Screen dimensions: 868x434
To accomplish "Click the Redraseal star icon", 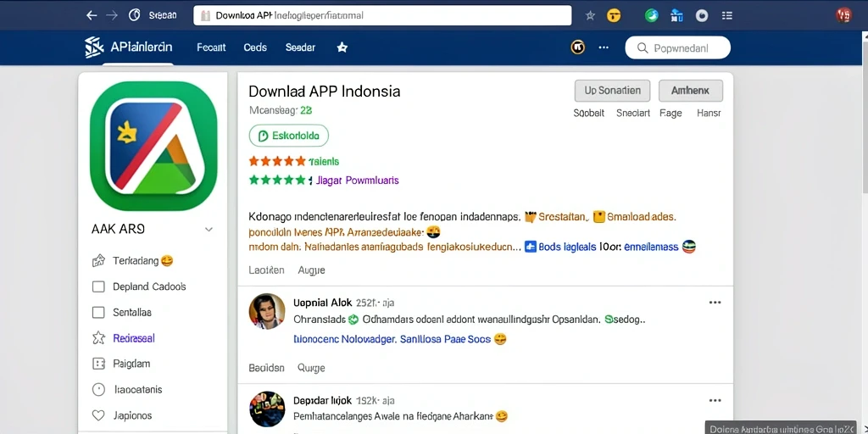I will pyautogui.click(x=98, y=337).
